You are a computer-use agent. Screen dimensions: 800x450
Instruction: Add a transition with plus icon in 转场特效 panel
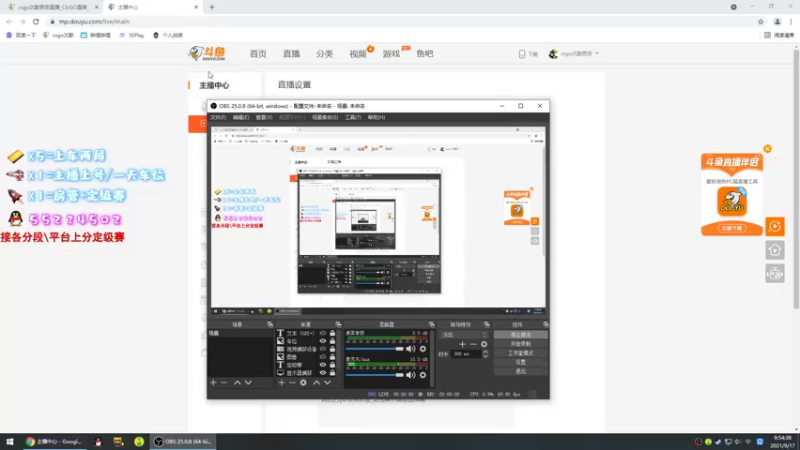point(462,344)
